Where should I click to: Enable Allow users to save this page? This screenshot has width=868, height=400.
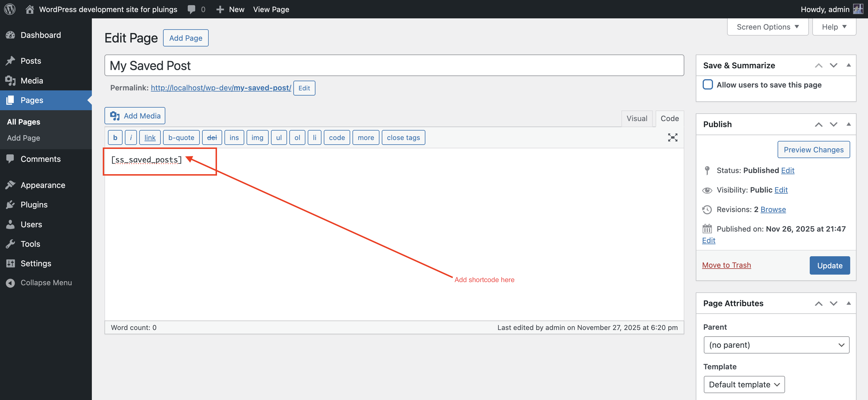[x=708, y=85]
